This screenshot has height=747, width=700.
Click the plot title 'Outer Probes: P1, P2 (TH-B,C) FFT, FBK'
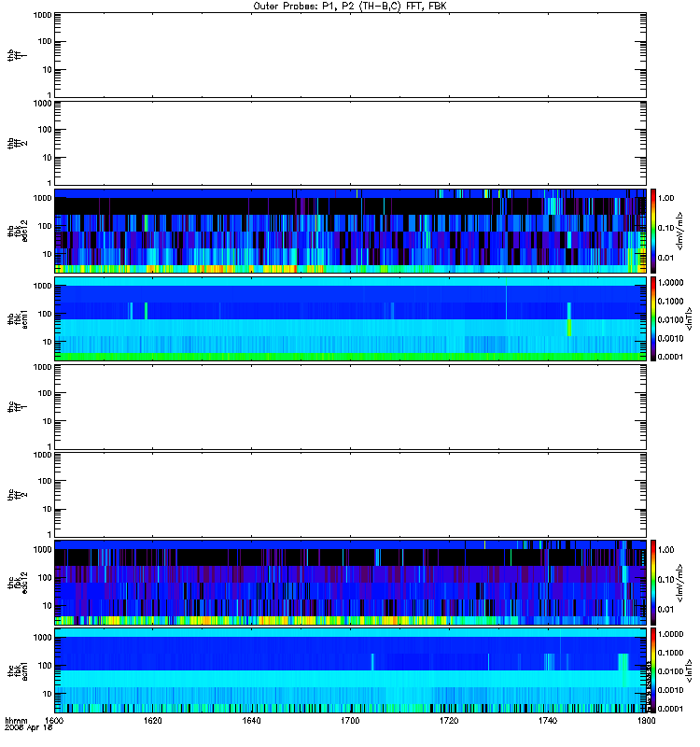[x=350, y=6]
